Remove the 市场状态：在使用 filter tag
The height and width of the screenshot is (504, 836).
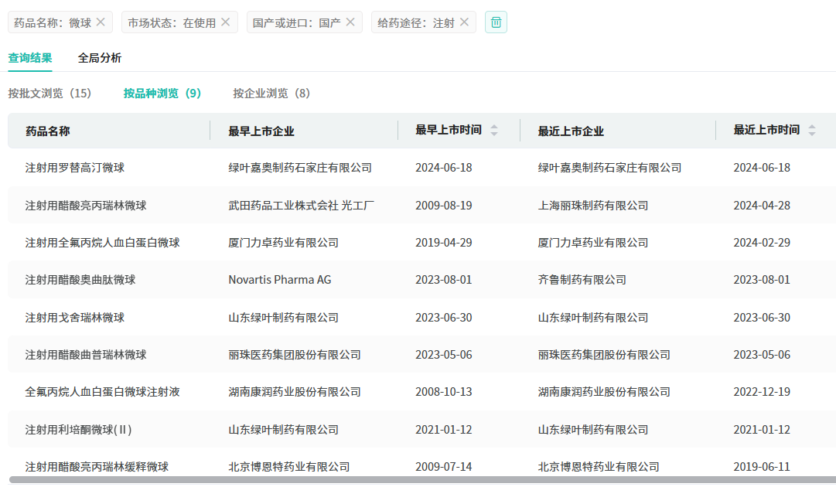[x=226, y=22]
